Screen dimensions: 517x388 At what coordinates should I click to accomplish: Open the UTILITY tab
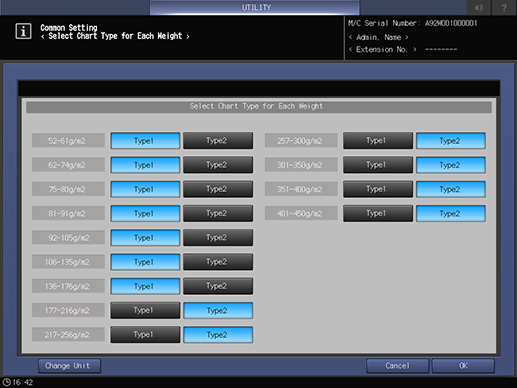pos(255,7)
